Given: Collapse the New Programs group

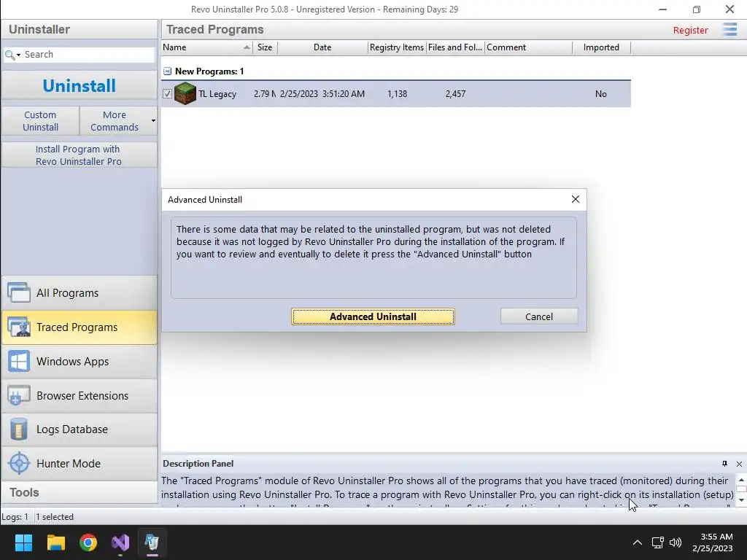Looking at the screenshot, I should click(167, 71).
